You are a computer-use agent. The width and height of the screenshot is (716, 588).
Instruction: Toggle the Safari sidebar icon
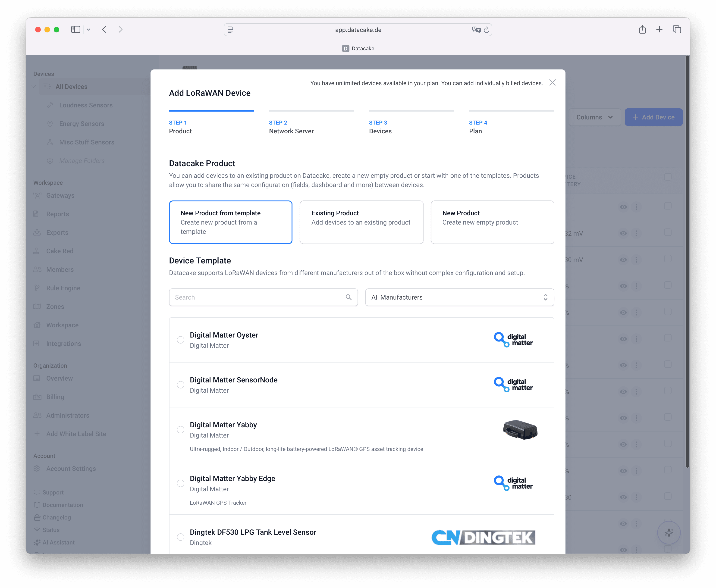pyautogui.click(x=75, y=29)
